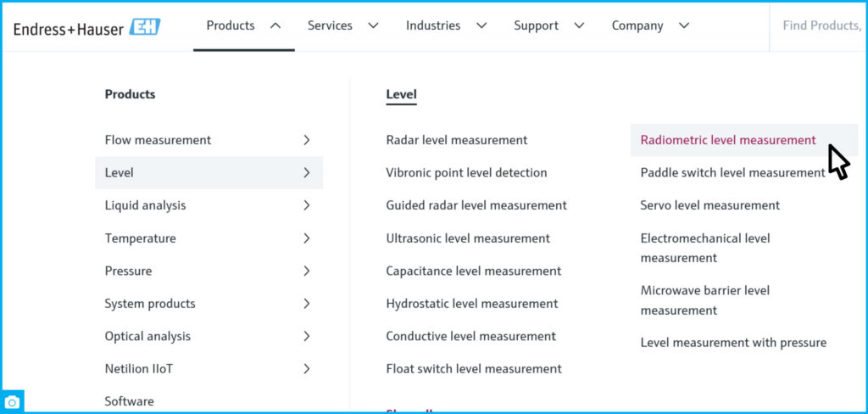Image resolution: width=868 pixels, height=414 pixels.
Task: Select Vibronic point level detection
Action: [x=466, y=172]
